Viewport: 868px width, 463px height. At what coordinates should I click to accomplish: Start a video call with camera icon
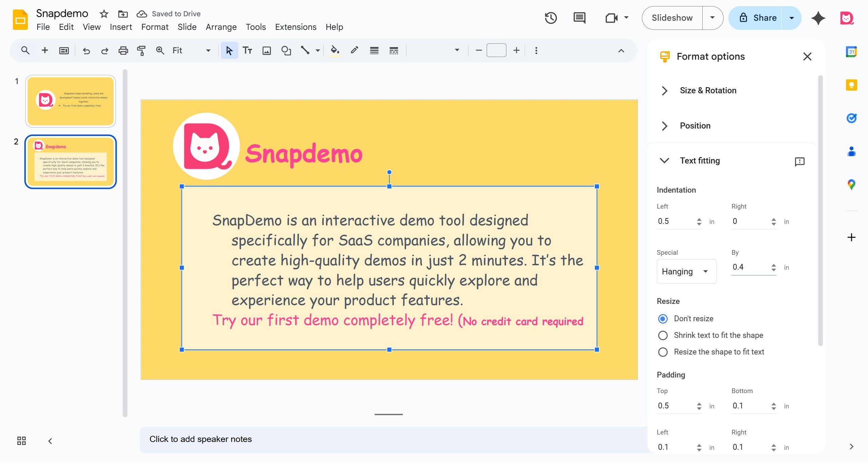click(611, 18)
